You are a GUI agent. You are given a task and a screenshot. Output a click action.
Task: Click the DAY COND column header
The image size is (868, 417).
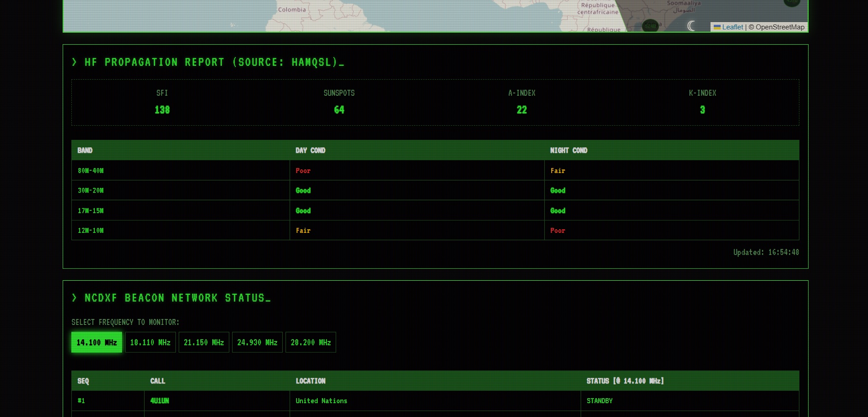310,151
